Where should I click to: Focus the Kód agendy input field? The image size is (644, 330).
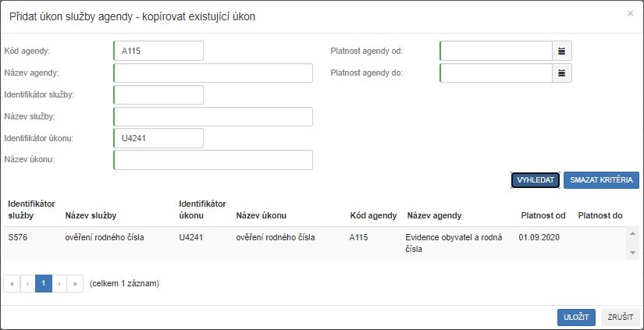[x=158, y=51]
